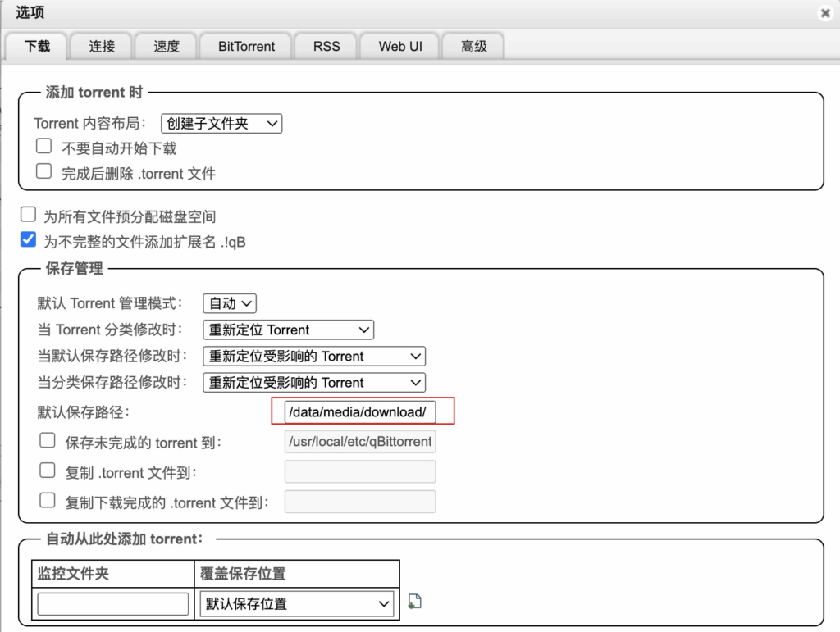Enable 不要自动开始下载 checkbox

pos(44,147)
